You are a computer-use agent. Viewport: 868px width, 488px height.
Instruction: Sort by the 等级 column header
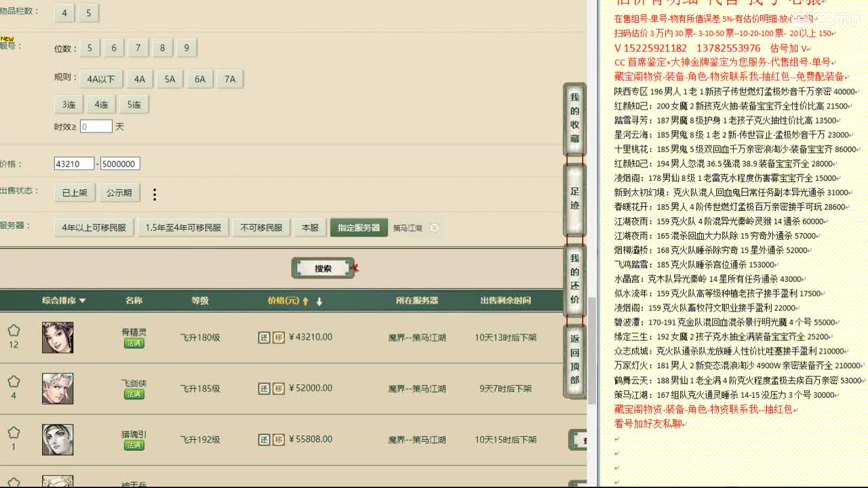200,300
